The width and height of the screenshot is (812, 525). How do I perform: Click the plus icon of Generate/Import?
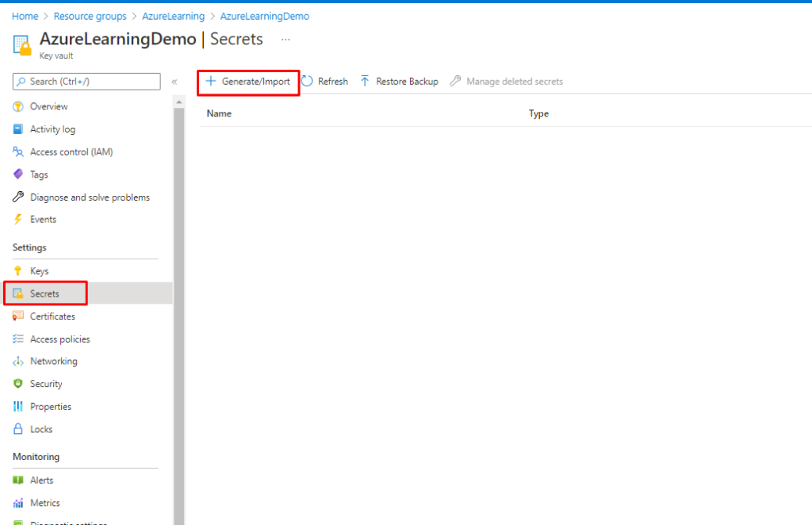tap(211, 81)
